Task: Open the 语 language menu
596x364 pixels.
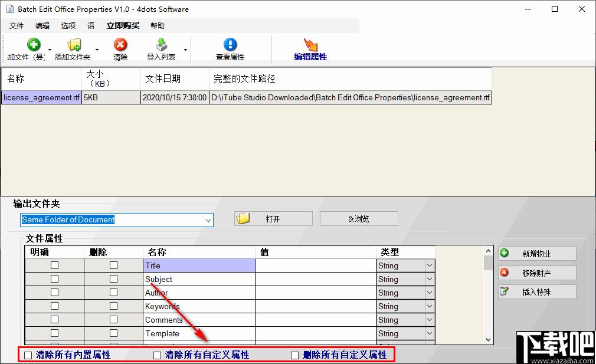Action: [x=91, y=25]
